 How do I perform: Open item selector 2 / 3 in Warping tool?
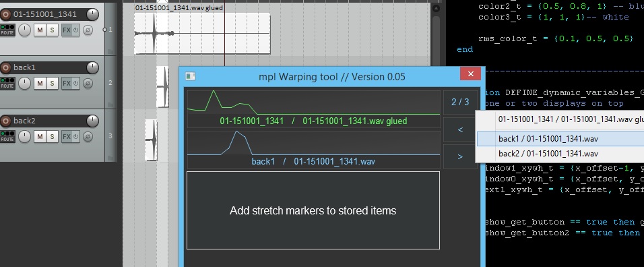pos(460,102)
